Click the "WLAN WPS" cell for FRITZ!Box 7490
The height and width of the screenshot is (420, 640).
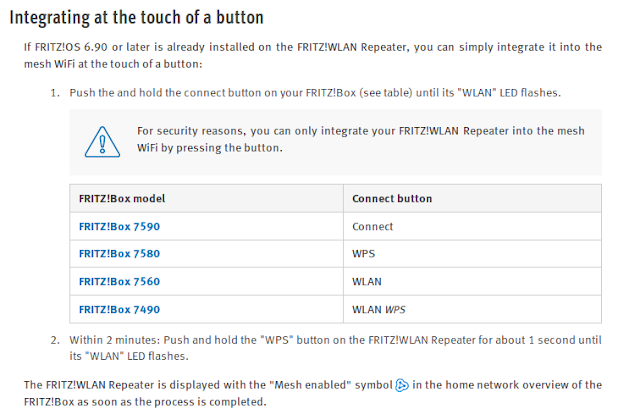(x=378, y=310)
